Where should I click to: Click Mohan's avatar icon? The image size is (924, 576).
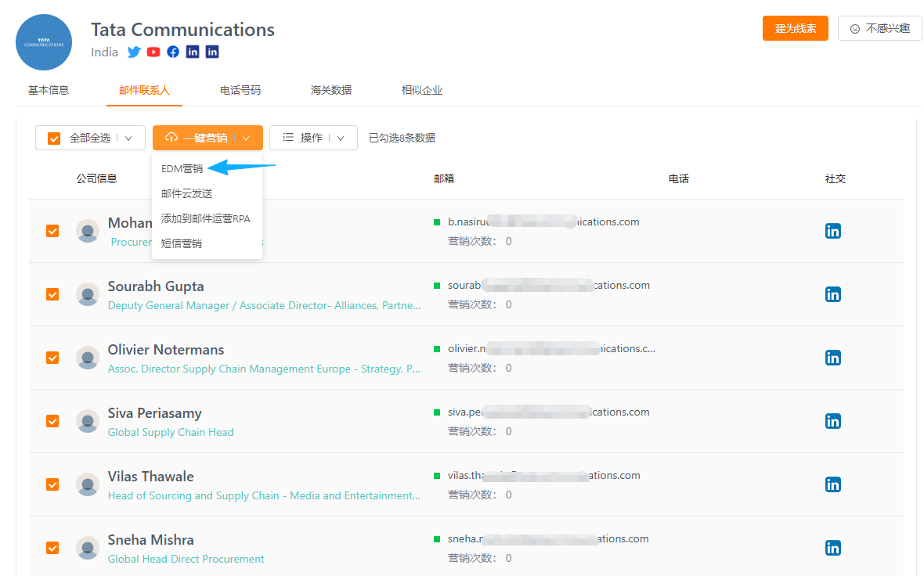click(88, 231)
